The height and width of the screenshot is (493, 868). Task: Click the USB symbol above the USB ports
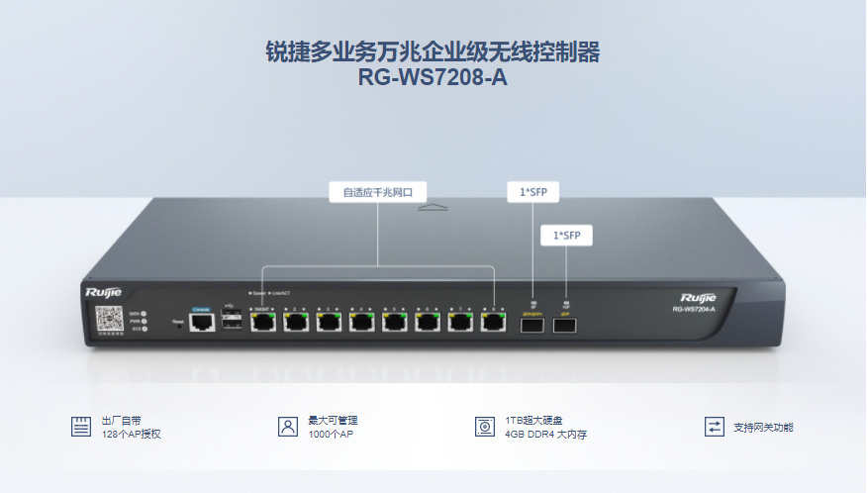point(231,306)
